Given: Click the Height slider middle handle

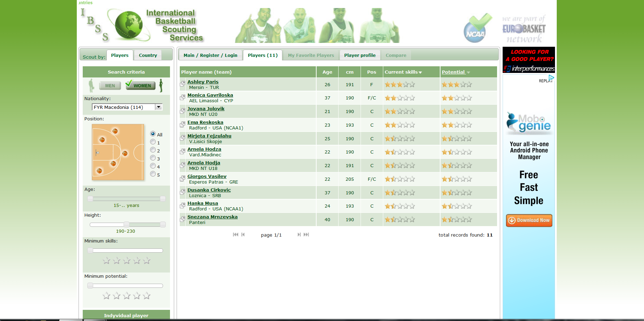Looking at the screenshot, I should click(126, 225).
